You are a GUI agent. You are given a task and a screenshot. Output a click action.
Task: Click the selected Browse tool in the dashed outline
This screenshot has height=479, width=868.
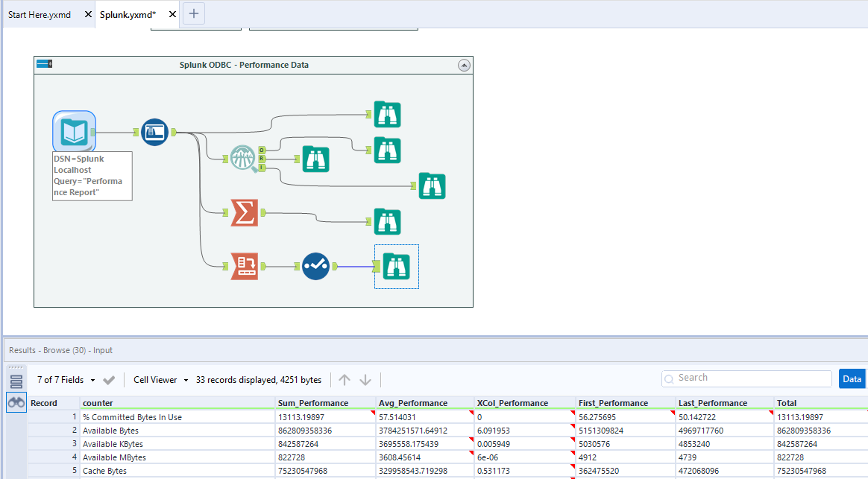coord(396,267)
